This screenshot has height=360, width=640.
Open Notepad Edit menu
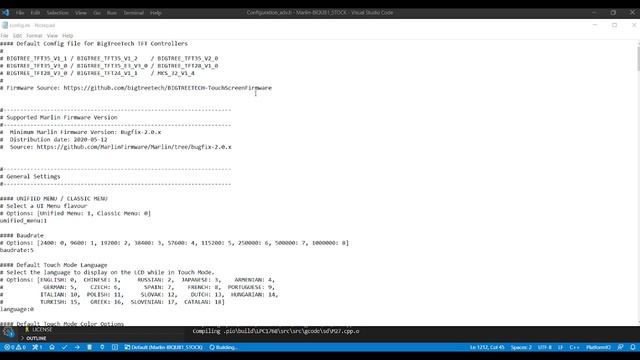coord(17,36)
